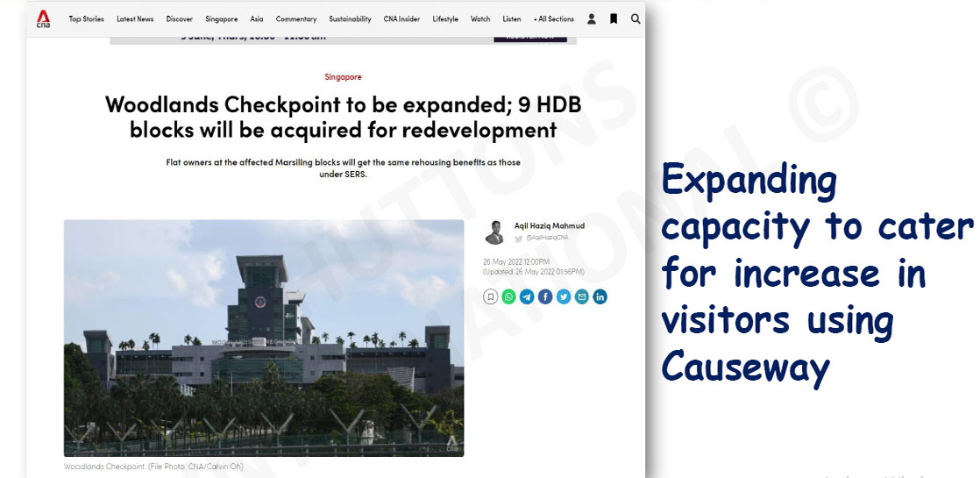This screenshot has width=980, height=478.
Task: Click the Woodlands Checkpoint article photo
Action: [264, 338]
